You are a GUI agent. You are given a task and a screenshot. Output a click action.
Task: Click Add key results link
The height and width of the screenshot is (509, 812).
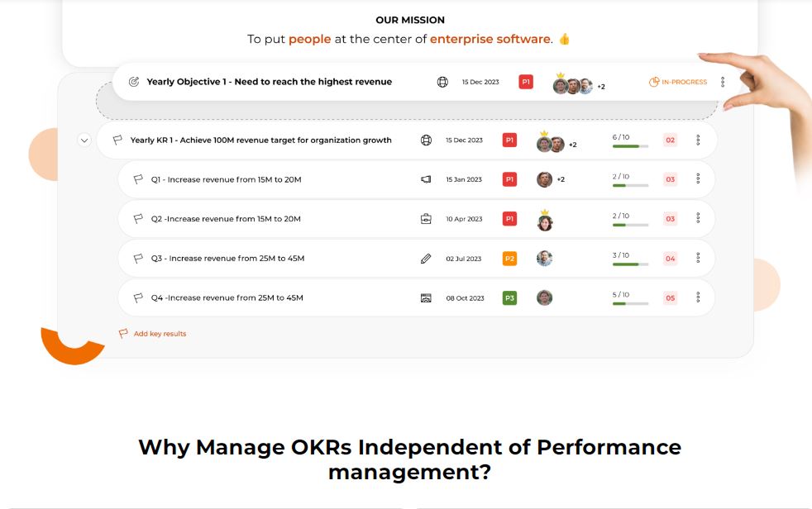(x=160, y=334)
